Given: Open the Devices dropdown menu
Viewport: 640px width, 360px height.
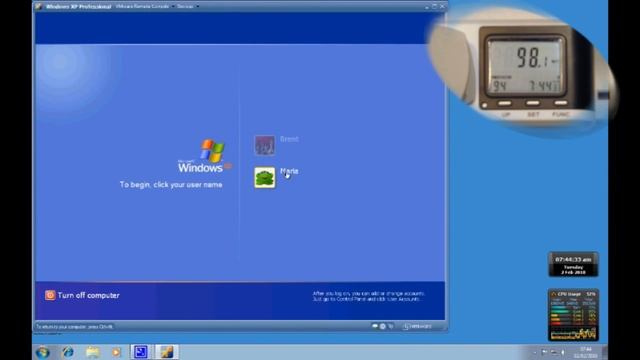Looking at the screenshot, I should pyautogui.click(x=188, y=7).
